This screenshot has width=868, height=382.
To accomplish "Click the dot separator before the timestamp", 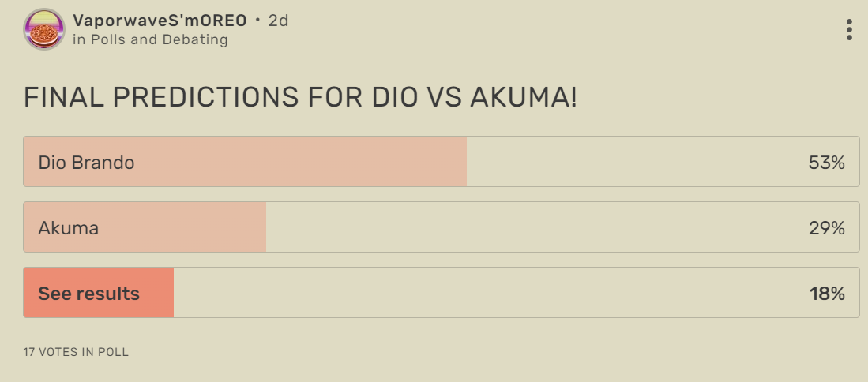I will [x=257, y=21].
